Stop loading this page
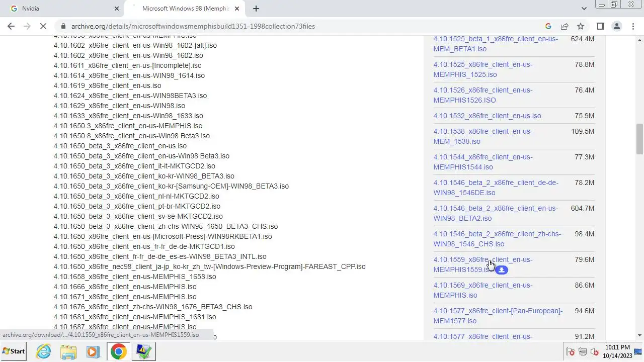Screen dimensions: 644x362 point(43,26)
